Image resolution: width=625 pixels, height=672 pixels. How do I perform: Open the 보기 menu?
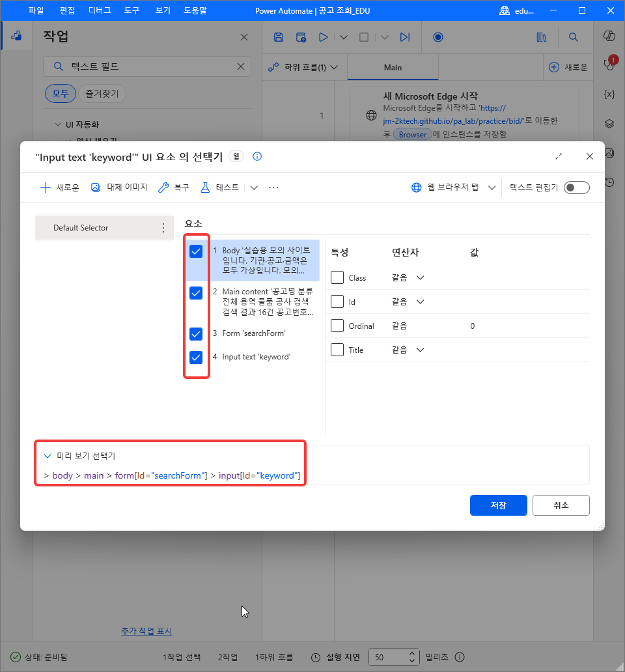[x=163, y=10]
